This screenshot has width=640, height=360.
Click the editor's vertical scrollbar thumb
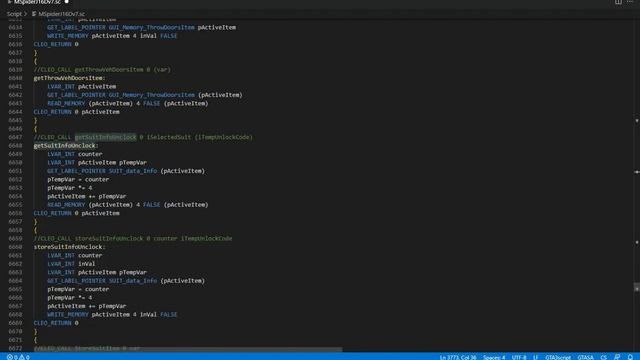pyautogui.click(x=636, y=287)
